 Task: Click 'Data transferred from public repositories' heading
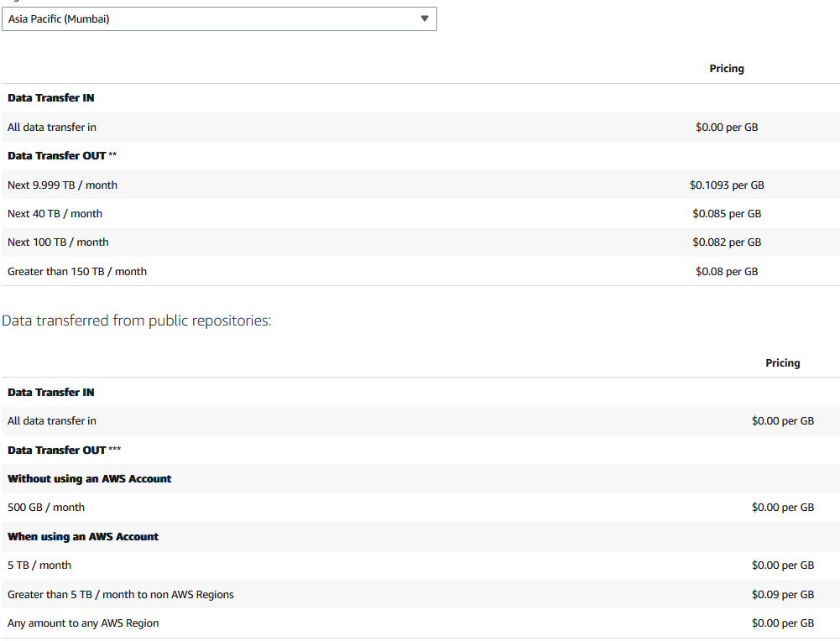point(137,320)
